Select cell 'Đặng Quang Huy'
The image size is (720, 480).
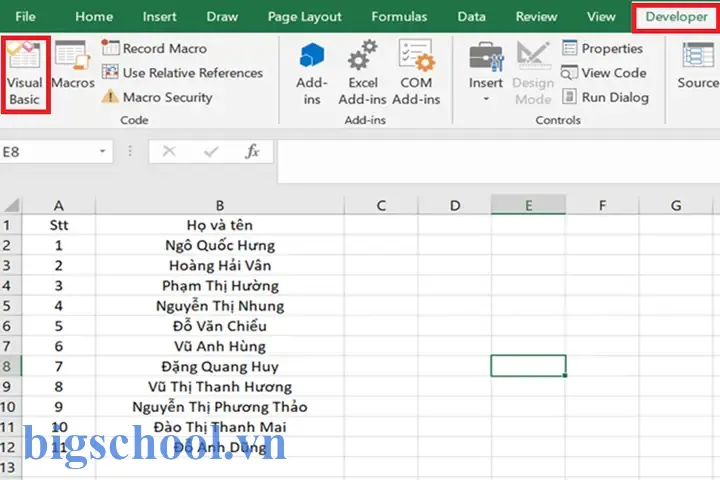coord(220,366)
